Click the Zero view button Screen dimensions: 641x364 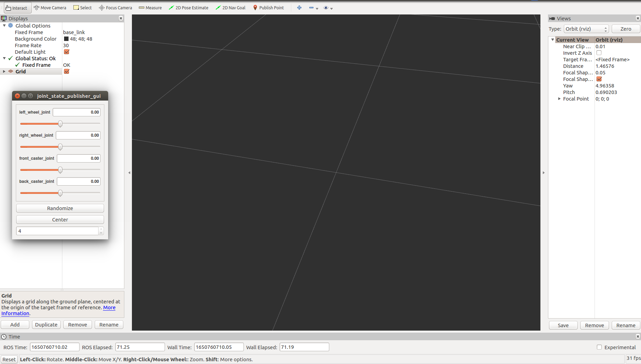(626, 29)
